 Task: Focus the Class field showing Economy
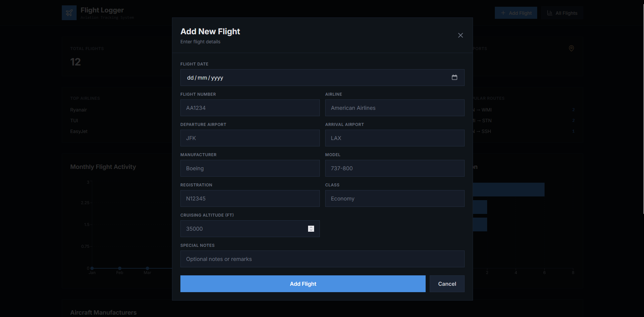pos(394,198)
